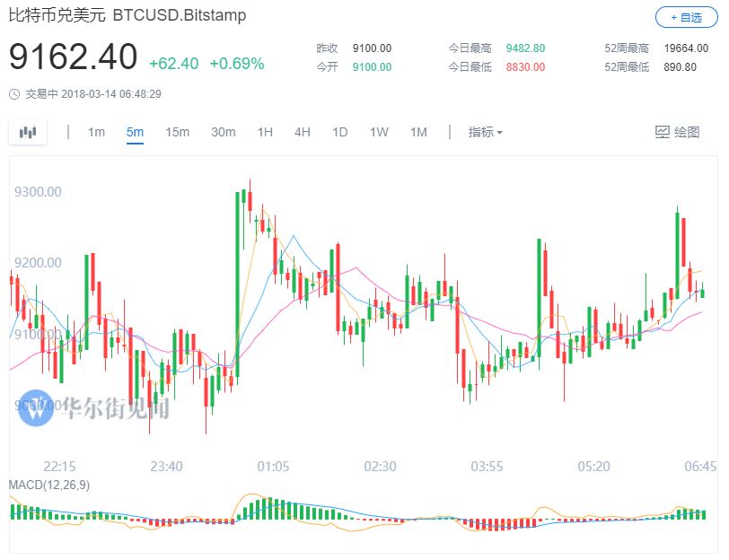Select the 30m interval tab
The image size is (729, 560).
coord(224,133)
